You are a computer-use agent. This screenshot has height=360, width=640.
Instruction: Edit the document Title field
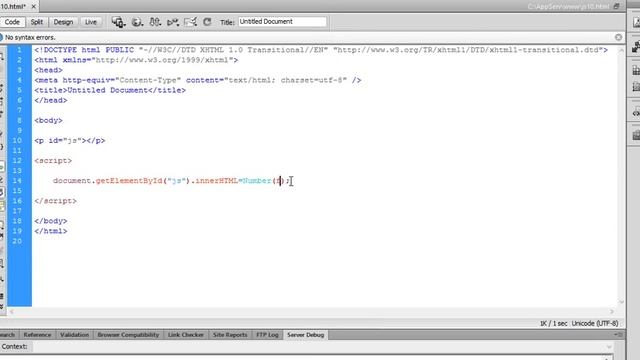pyautogui.click(x=282, y=22)
